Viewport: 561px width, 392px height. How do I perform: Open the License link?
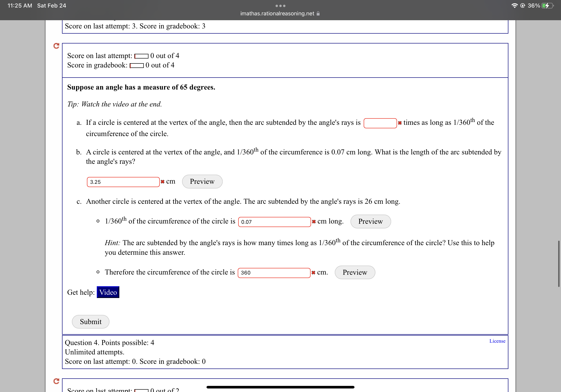[497, 341]
